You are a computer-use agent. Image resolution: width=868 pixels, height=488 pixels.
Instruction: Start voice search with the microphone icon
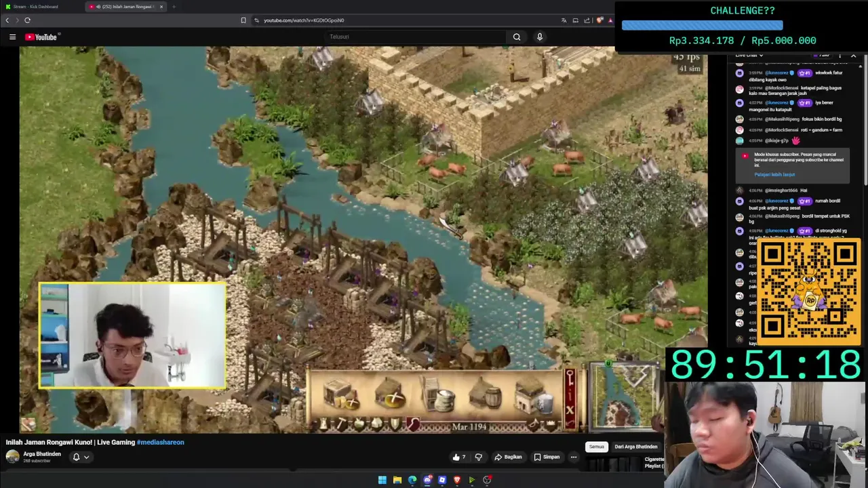click(540, 37)
